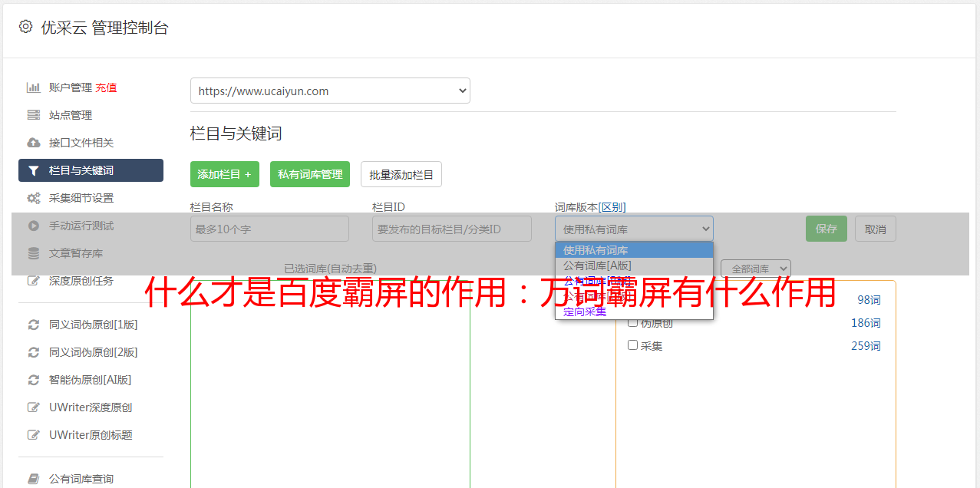
Task: Open the 词库版本 dropdown showing 使用私有词库
Action: tap(634, 229)
